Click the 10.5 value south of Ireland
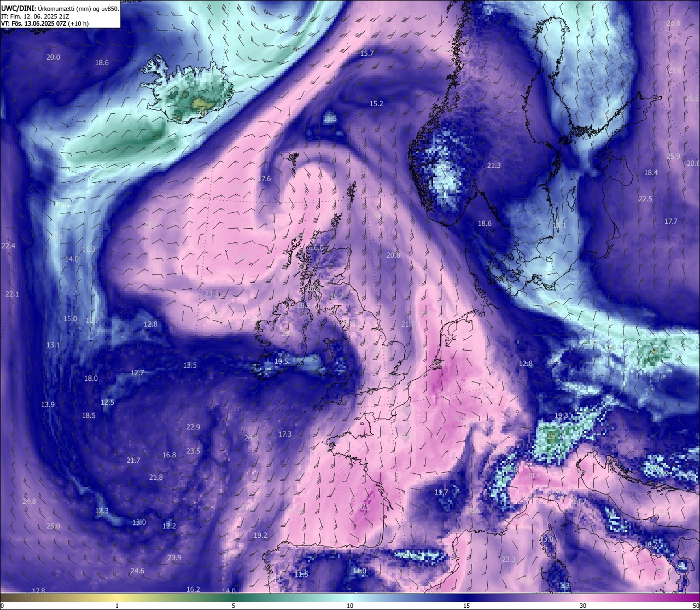Screen dimensions: 700x610 pyautogui.click(x=281, y=362)
